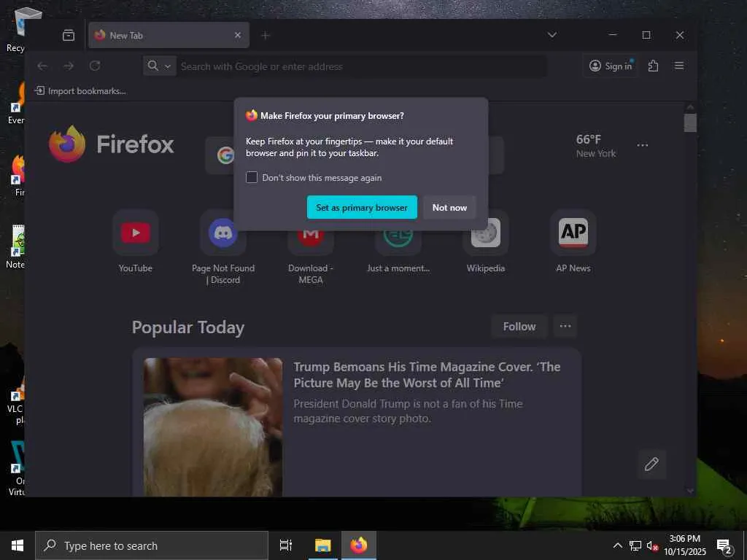Click Firefox icon on the taskbar
The image size is (747, 560).
(x=359, y=545)
